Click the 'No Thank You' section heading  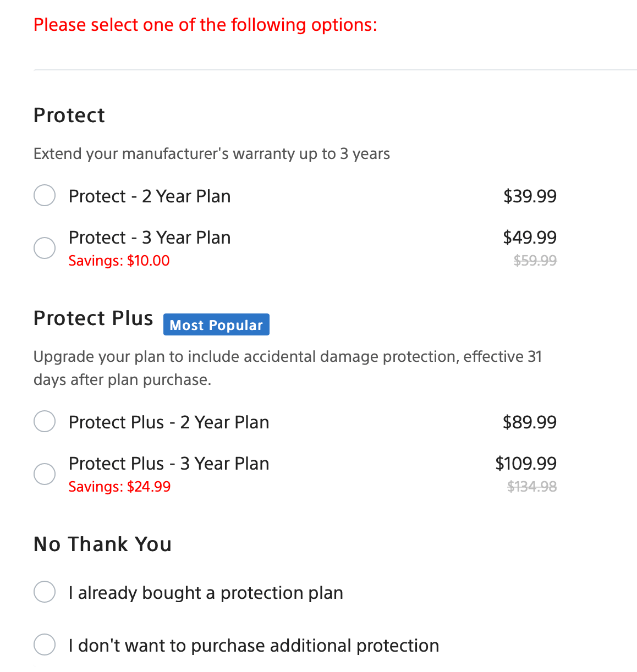click(x=102, y=544)
